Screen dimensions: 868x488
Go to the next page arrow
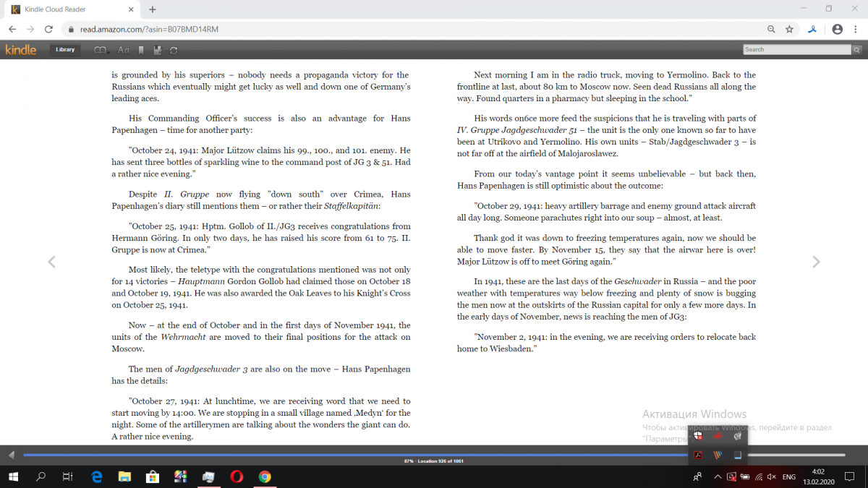[x=816, y=262]
